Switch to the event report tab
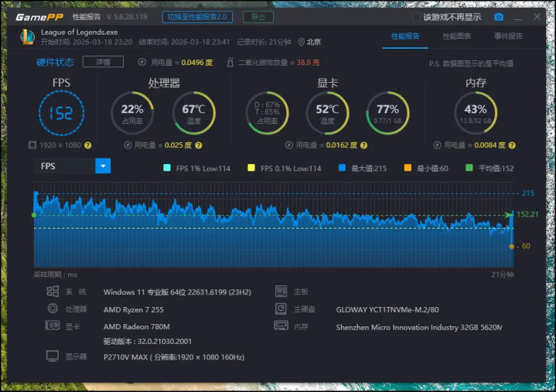This screenshot has width=556, height=392. point(508,36)
